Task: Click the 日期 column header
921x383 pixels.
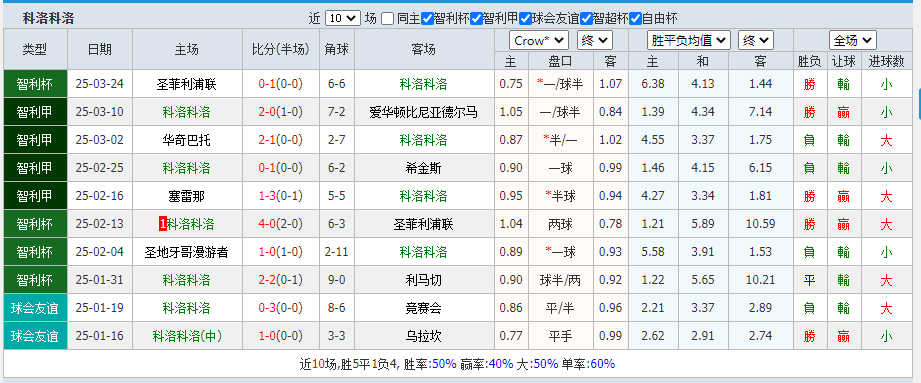Action: coord(100,49)
